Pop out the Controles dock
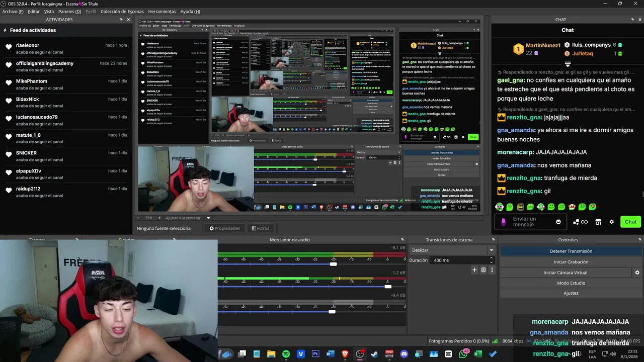Viewport: 644px width, 362px height. pyautogui.click(x=639, y=240)
